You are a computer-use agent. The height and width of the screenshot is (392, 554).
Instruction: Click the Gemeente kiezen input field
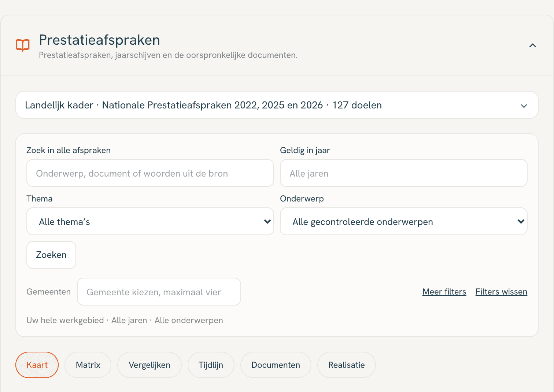[159, 292]
